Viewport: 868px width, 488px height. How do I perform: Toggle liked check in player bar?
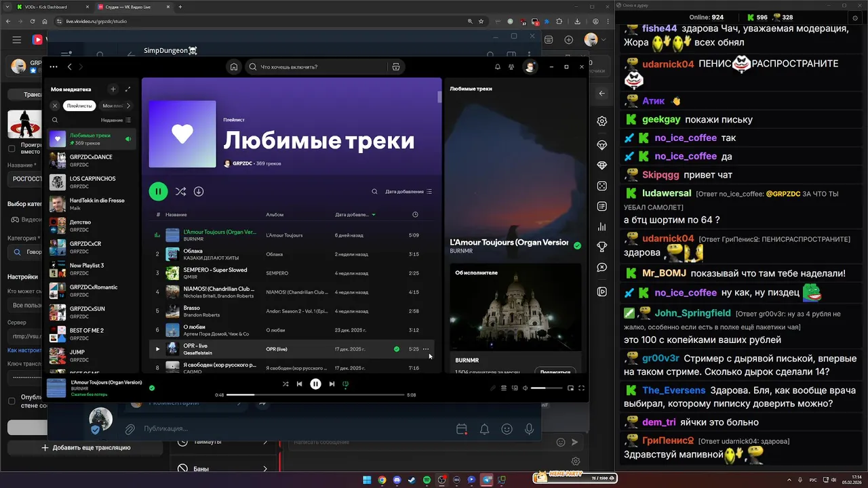[152, 388]
